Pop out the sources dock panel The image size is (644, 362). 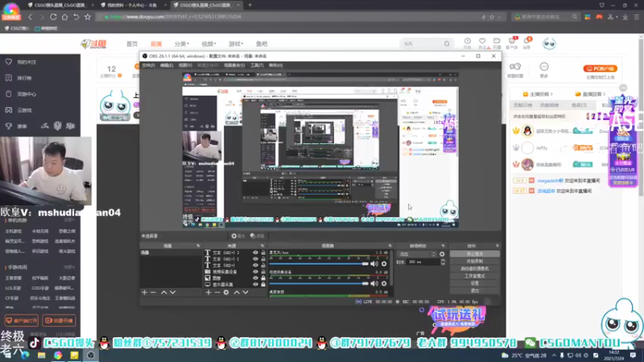262,246
